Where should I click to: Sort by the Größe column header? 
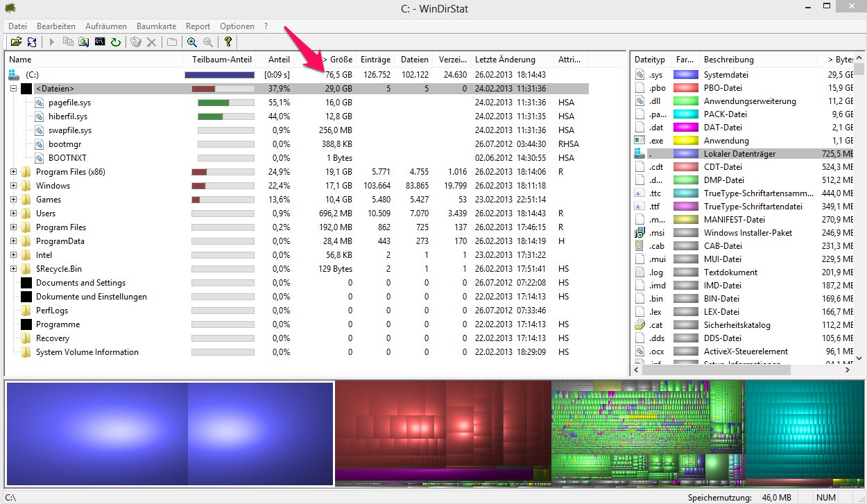pos(325,60)
